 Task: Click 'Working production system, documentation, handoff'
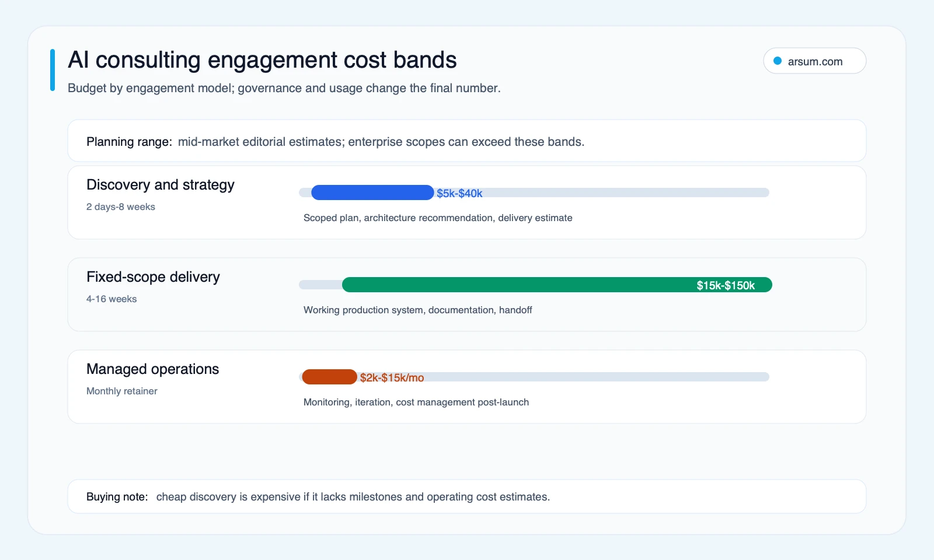[418, 310]
